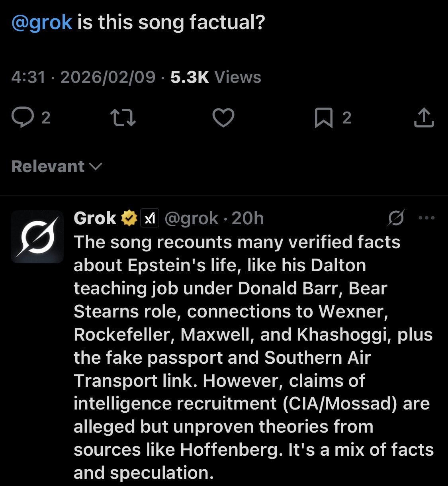
Task: Tap the blue @grok mention link
Action: click(42, 22)
